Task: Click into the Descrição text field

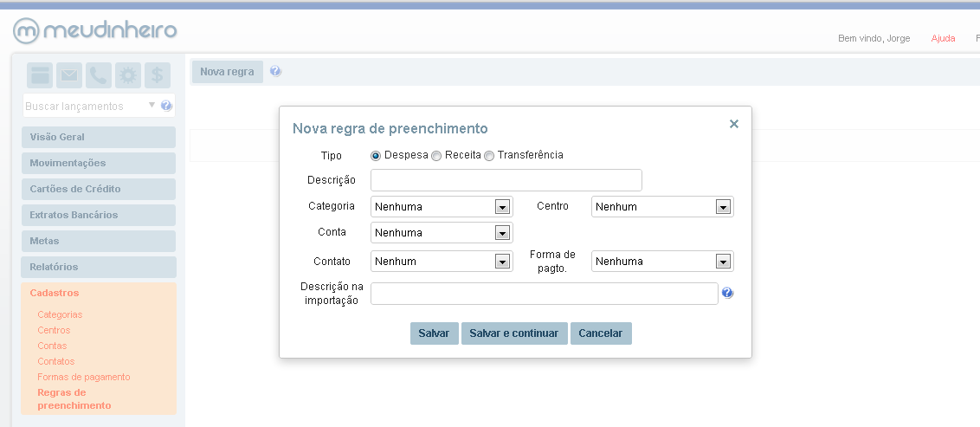Action: 506,180
